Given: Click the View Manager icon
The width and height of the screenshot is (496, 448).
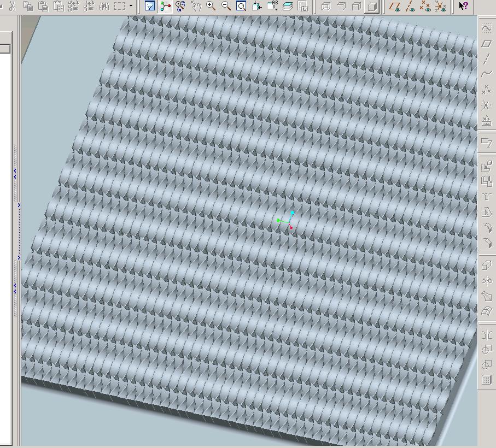Looking at the screenshot, I should [x=303, y=6].
